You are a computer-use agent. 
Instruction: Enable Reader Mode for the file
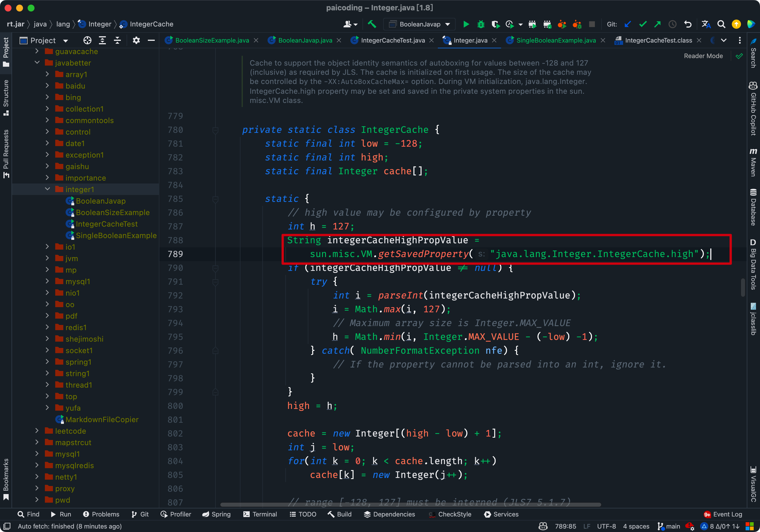(x=703, y=56)
